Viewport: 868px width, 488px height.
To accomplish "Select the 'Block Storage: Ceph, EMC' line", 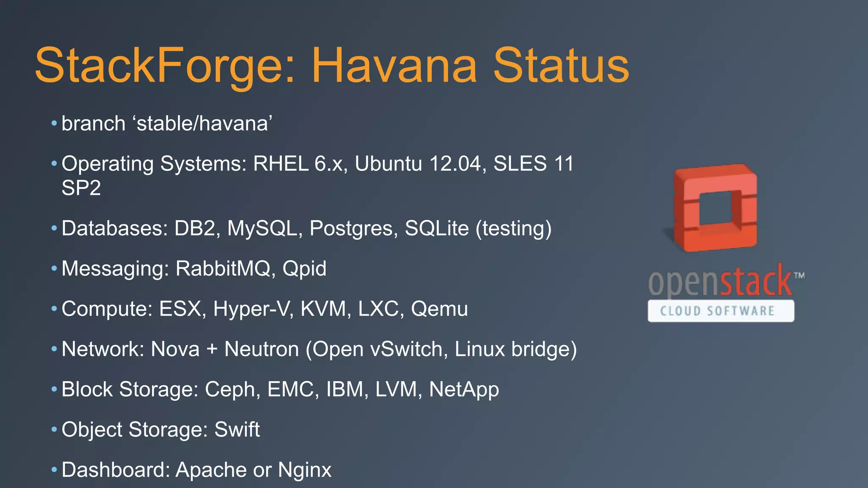I will [x=280, y=389].
